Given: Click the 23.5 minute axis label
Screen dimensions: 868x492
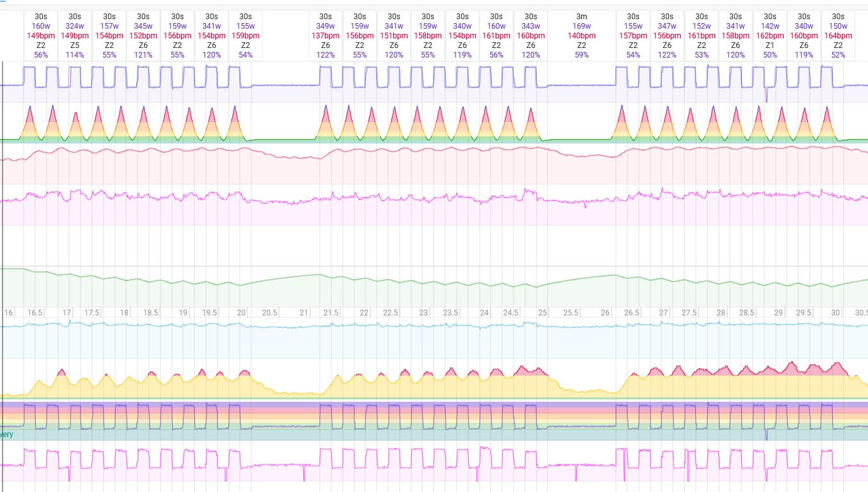Looking at the screenshot, I should tap(450, 313).
